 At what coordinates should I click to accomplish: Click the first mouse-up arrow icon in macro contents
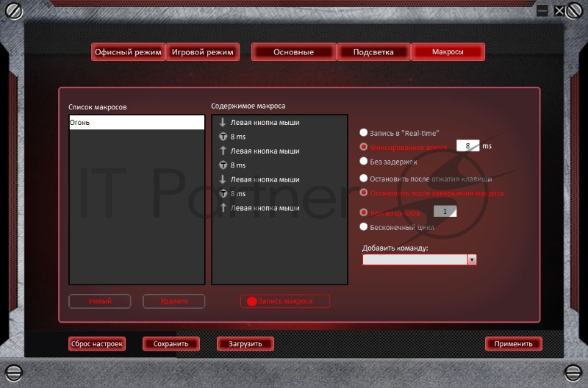click(223, 151)
